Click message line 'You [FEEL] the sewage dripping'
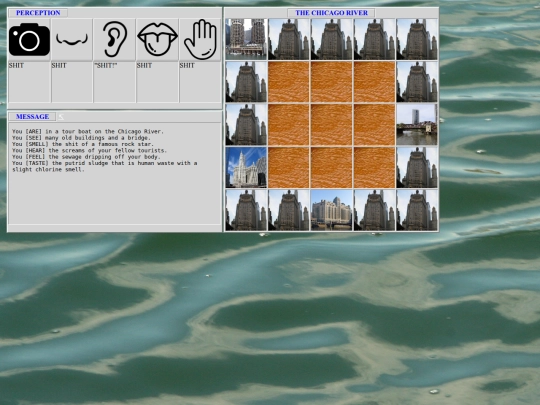This screenshot has height=405, width=540. (x=86, y=157)
